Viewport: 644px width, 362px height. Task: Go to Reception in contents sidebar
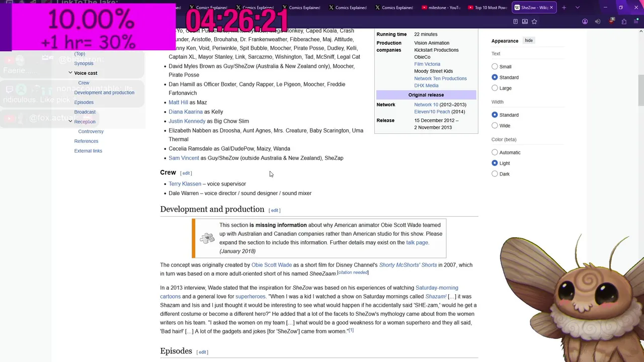click(x=85, y=122)
